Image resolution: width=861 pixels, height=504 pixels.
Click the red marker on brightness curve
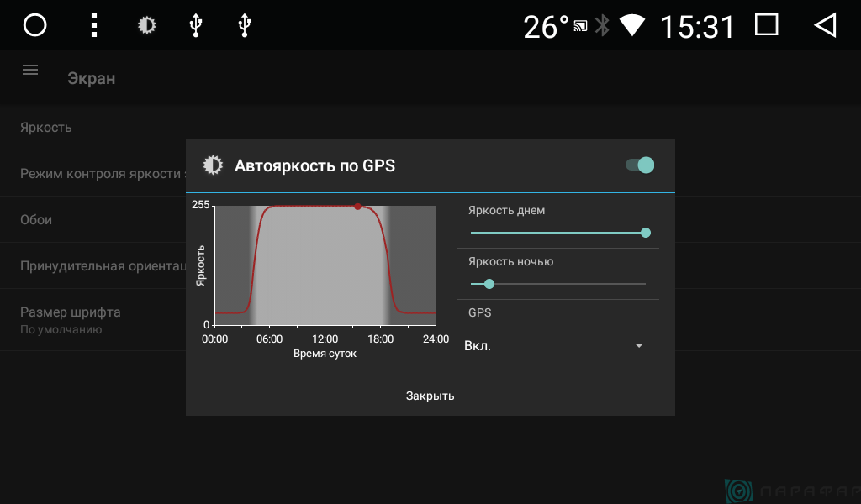(x=357, y=206)
